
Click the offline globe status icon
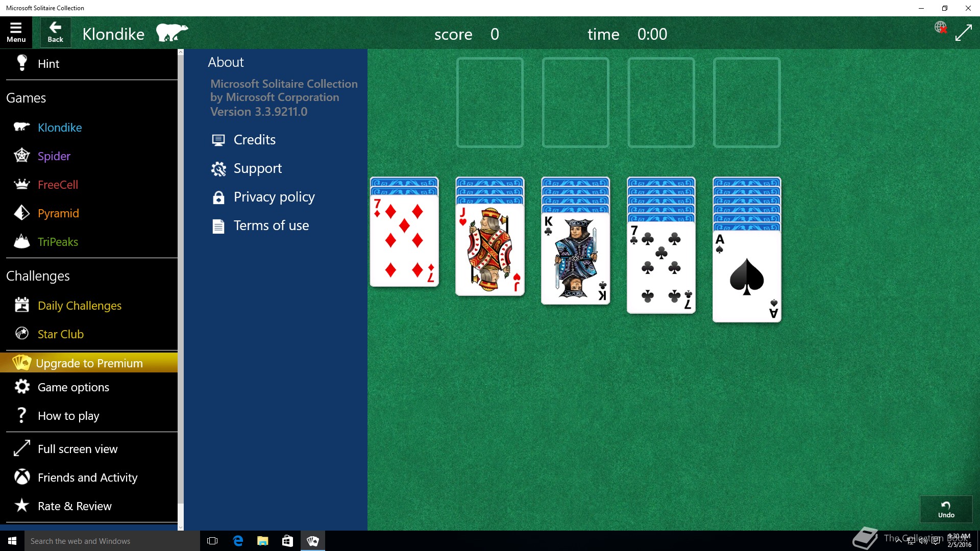pos(940,27)
